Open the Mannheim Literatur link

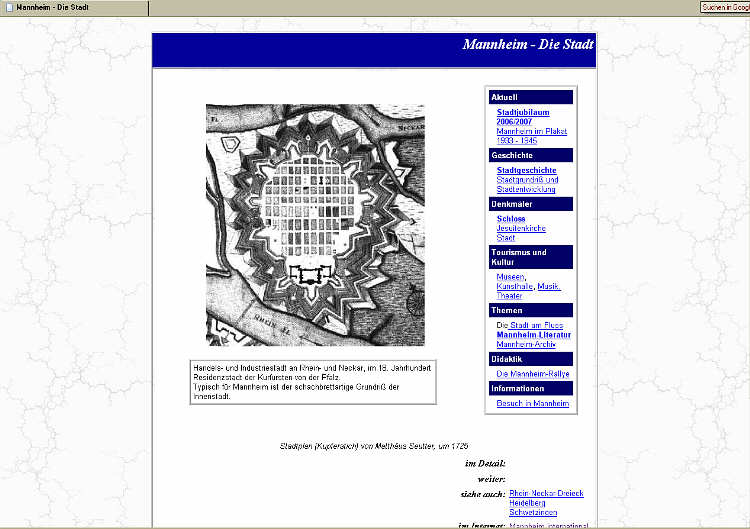point(533,335)
